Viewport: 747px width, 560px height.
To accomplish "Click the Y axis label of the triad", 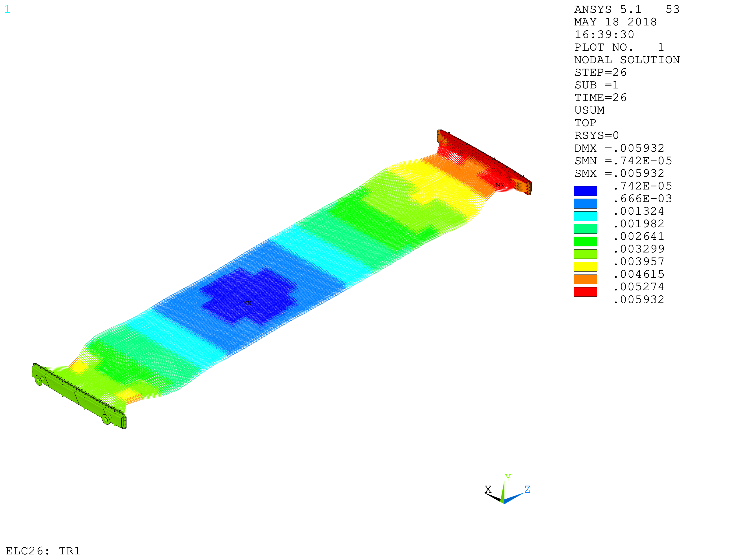I will 508,478.
